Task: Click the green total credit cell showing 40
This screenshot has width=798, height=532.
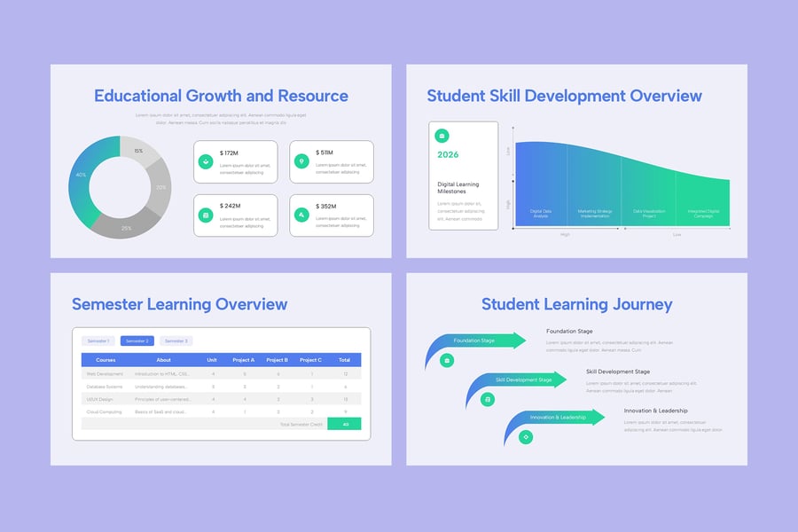Action: 344,425
